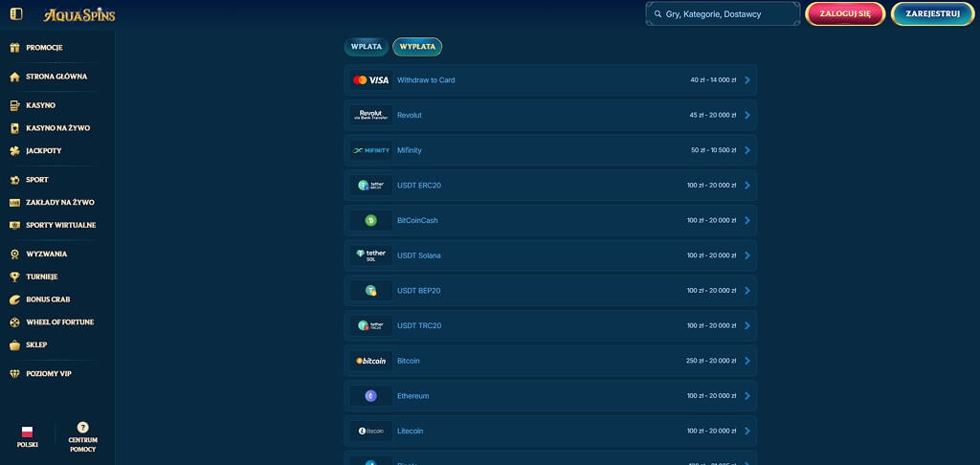
Task: Open Promocje gift icon in sidebar
Action: click(x=15, y=48)
